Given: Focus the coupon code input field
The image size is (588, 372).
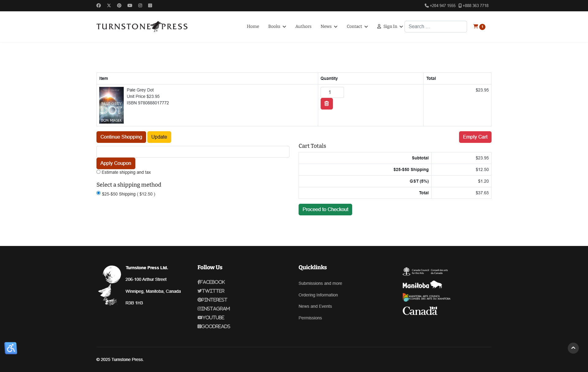Looking at the screenshot, I should coord(193,152).
